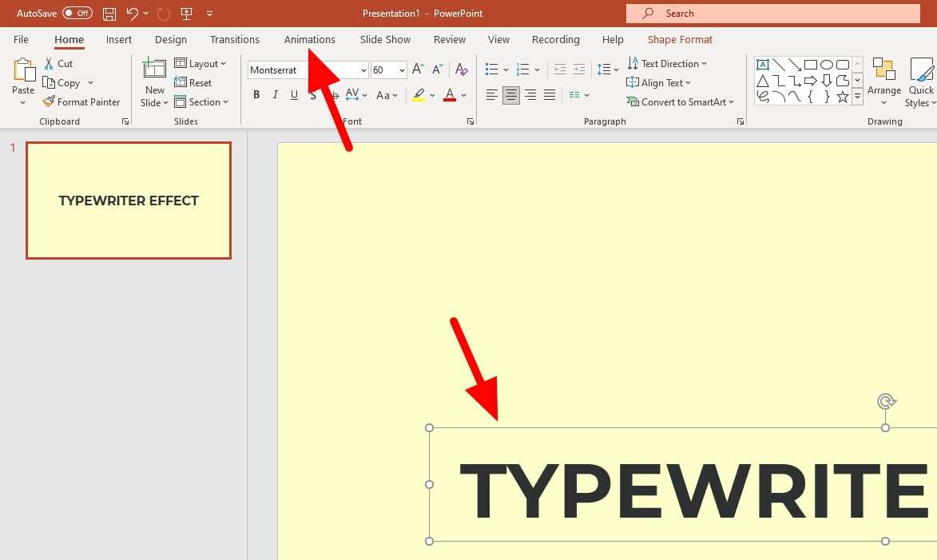This screenshot has height=560, width=937.
Task: Open Align Text menu
Action: 658,82
